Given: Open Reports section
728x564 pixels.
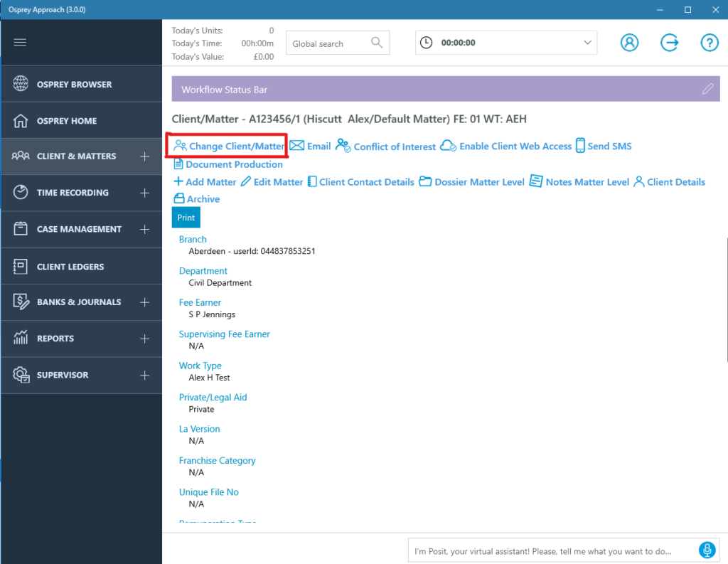Looking at the screenshot, I should click(81, 339).
